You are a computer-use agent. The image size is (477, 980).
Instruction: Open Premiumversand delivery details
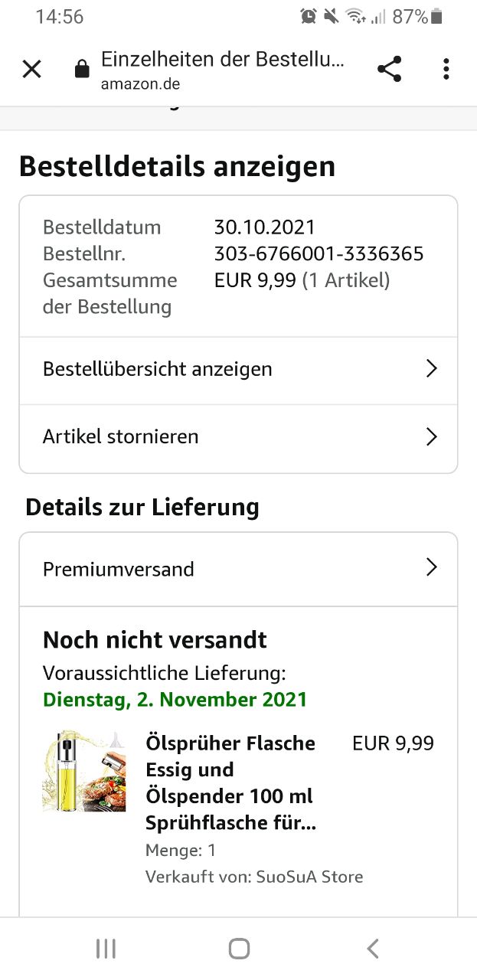[x=119, y=569]
